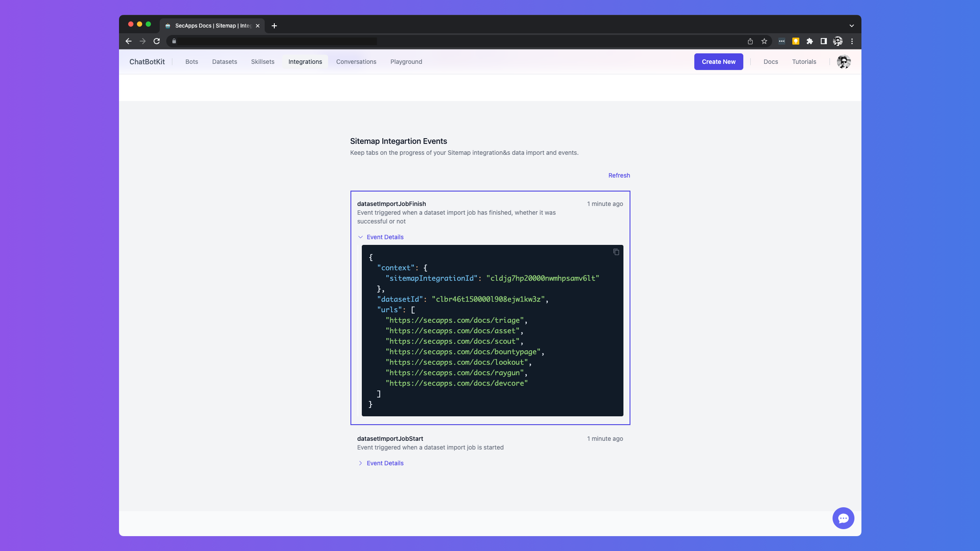
Task: Go to the Datasets nav item
Action: click(224, 62)
